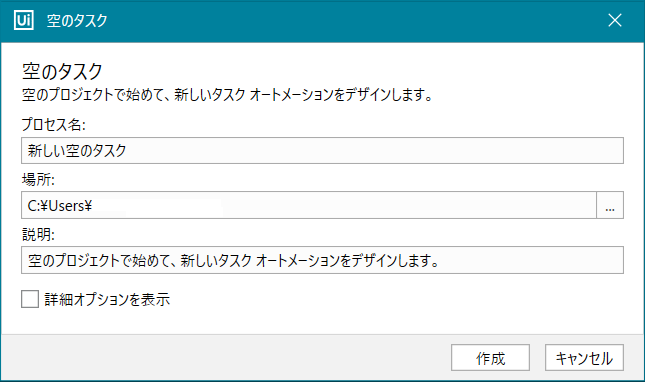Click the 新しい空のタスク text in process name

click(x=77, y=150)
